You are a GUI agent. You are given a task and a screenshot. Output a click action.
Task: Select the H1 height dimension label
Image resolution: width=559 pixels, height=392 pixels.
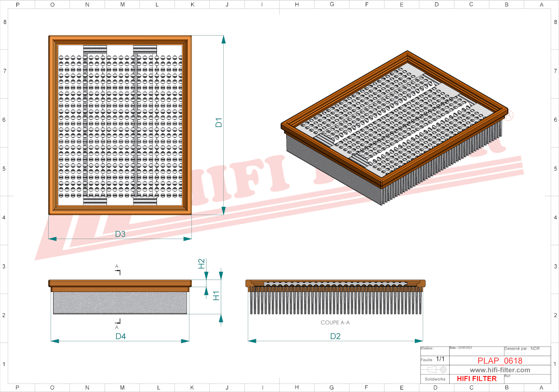coord(216,295)
